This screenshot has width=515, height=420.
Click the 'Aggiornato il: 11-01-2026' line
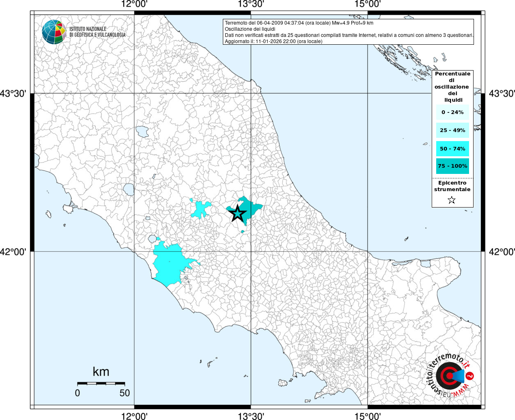[274, 41]
